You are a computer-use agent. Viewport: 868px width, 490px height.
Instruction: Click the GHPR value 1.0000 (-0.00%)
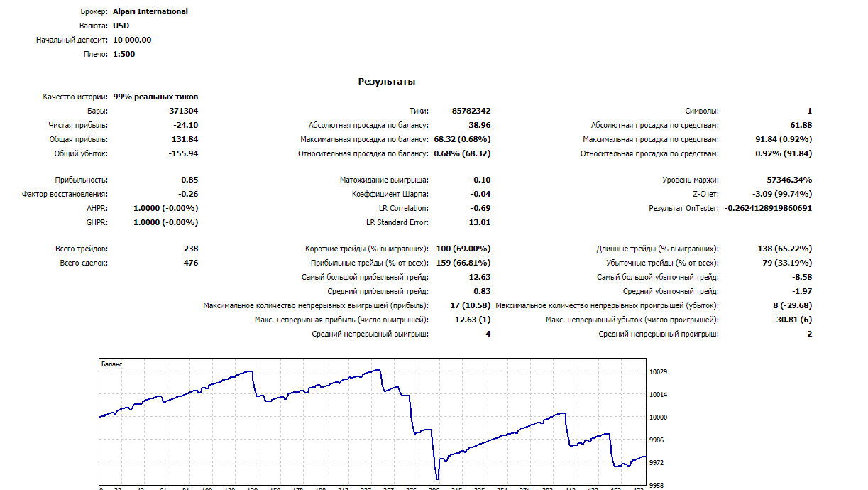coord(166,222)
